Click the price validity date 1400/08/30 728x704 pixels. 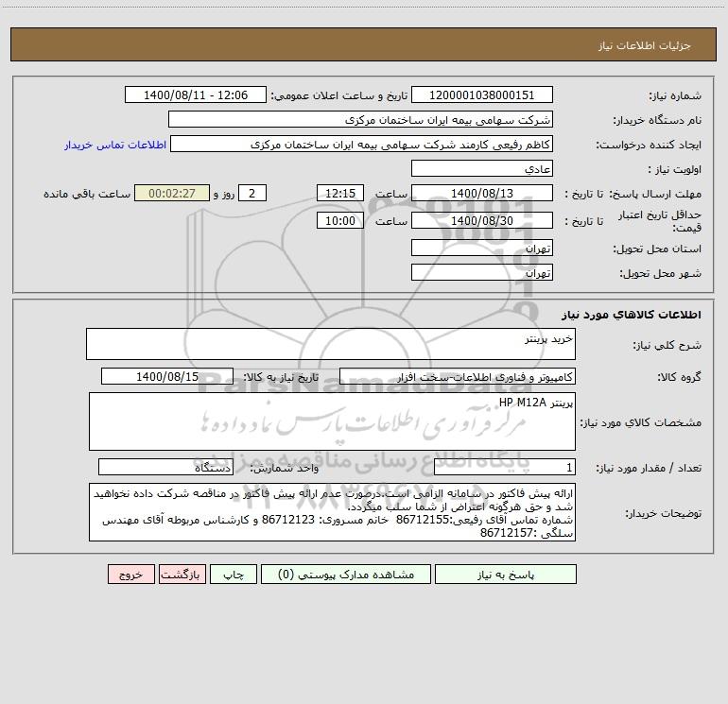tap(482, 220)
